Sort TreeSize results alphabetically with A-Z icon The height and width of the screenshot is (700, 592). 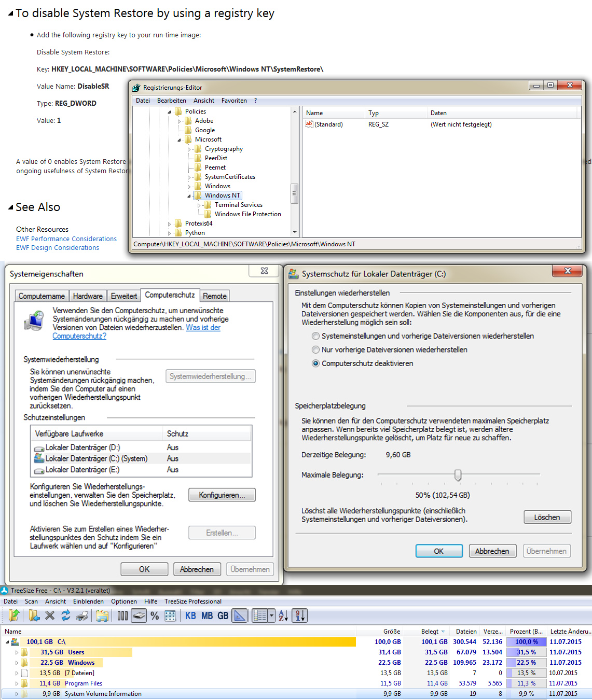[283, 615]
